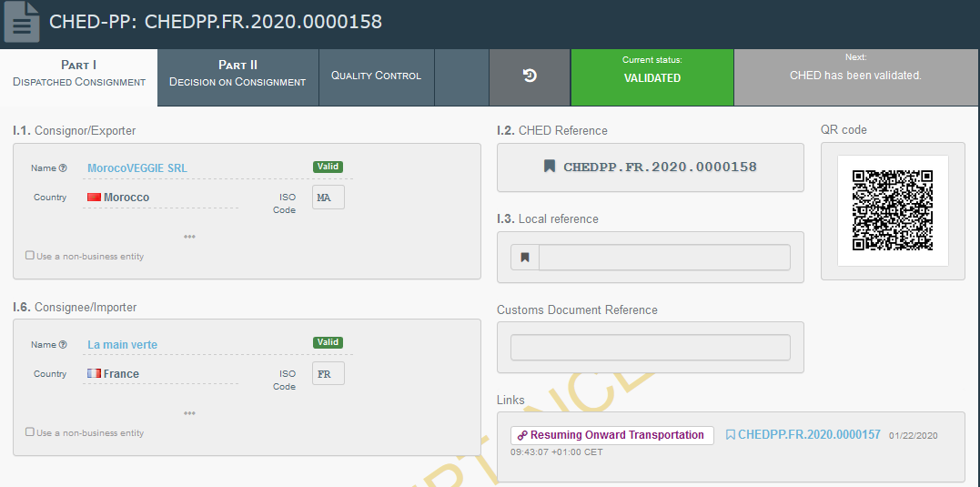This screenshot has height=487, width=980.
Task: Click the France country text
Action: point(121,374)
